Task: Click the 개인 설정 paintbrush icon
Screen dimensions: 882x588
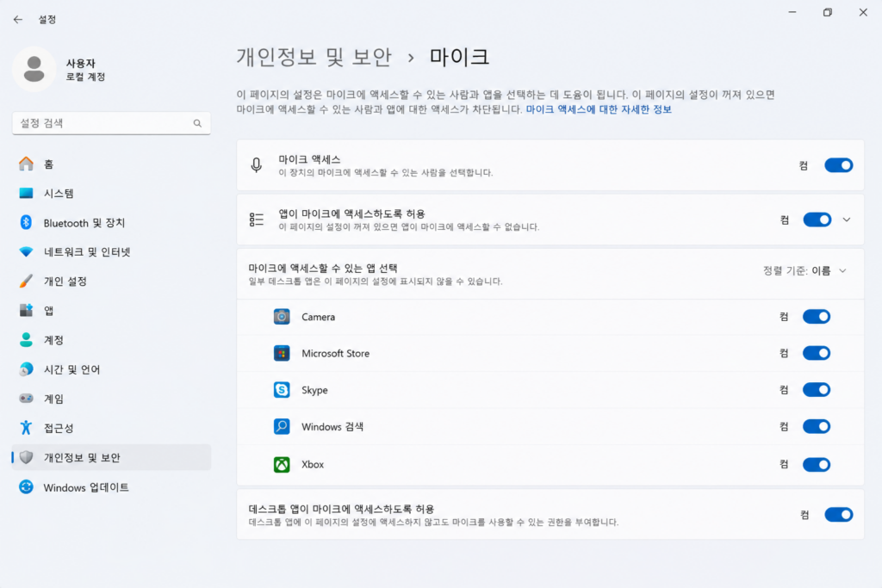Action: 26,281
